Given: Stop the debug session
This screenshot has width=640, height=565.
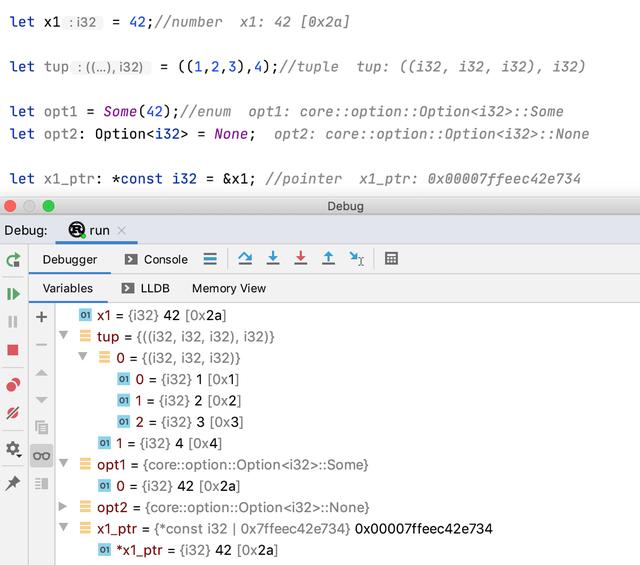Looking at the screenshot, I should point(13,350).
